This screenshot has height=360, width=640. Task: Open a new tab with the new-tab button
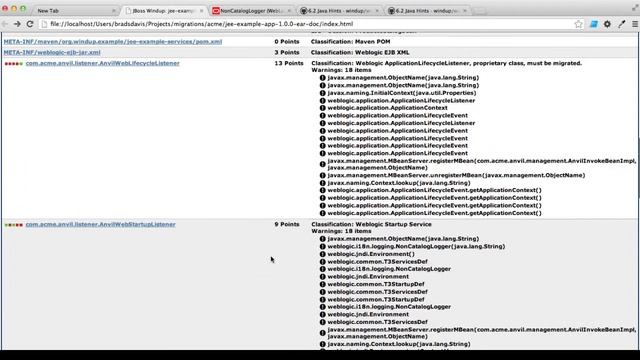point(480,11)
